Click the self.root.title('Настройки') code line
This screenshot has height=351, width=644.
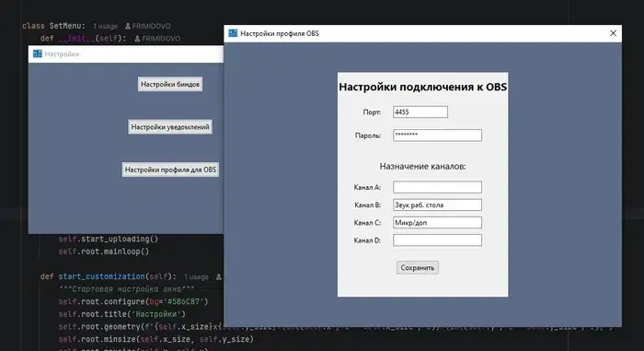122,314
